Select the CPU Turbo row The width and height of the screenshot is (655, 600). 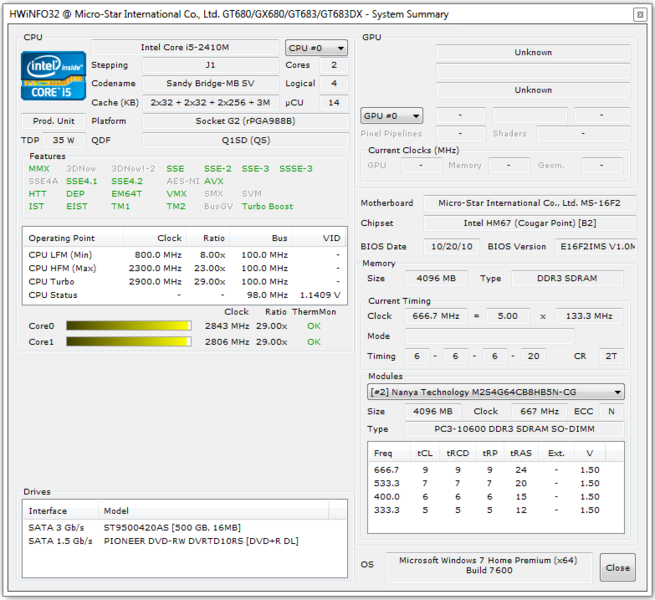point(184,282)
